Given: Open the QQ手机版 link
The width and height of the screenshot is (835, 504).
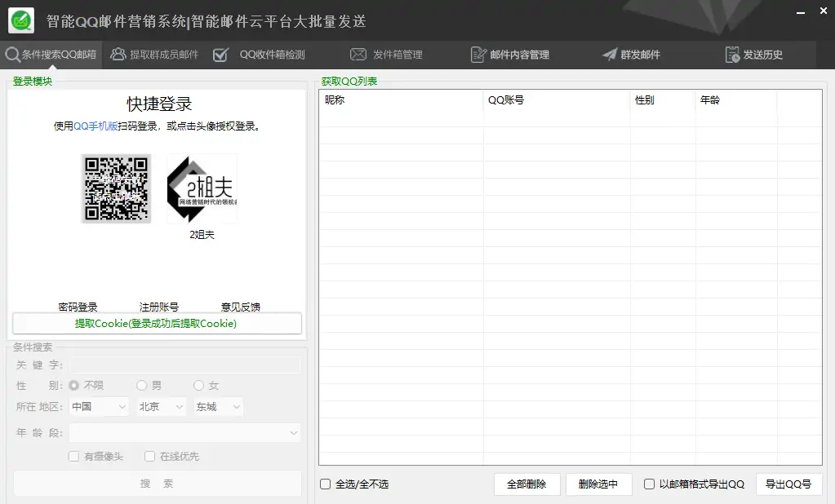Looking at the screenshot, I should [x=95, y=126].
